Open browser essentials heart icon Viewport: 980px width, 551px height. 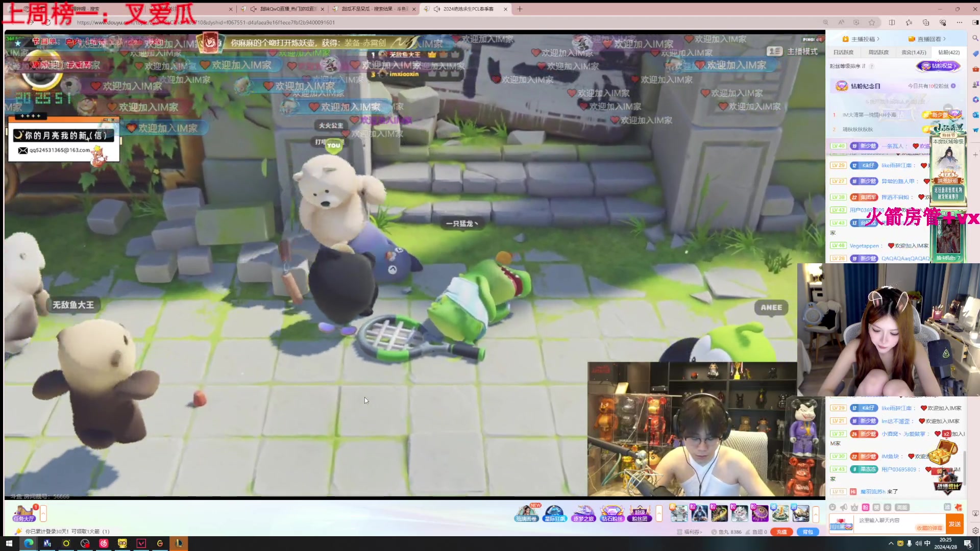pyautogui.click(x=943, y=22)
